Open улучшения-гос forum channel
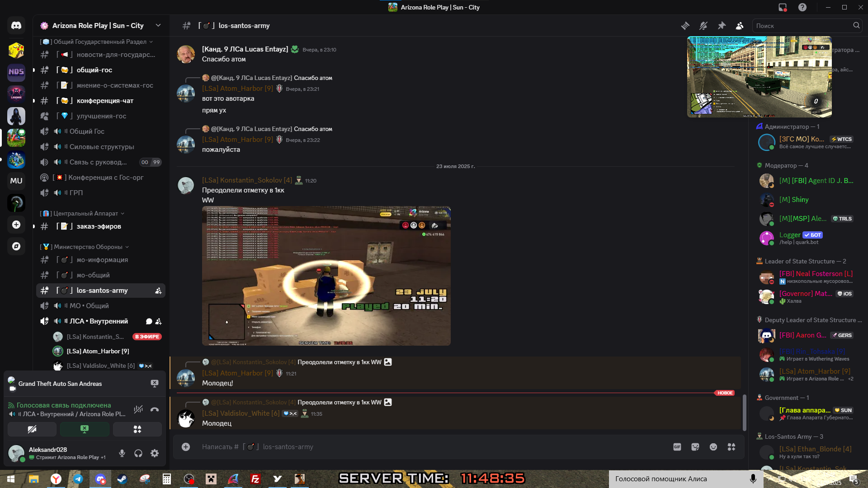This screenshot has width=868, height=488. pyautogui.click(x=101, y=116)
